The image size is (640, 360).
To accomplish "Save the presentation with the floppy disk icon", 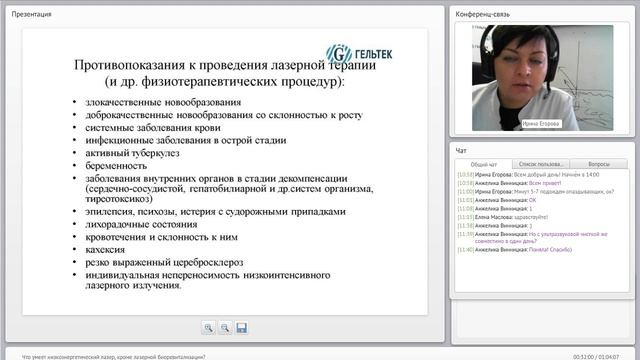I will (x=241, y=328).
